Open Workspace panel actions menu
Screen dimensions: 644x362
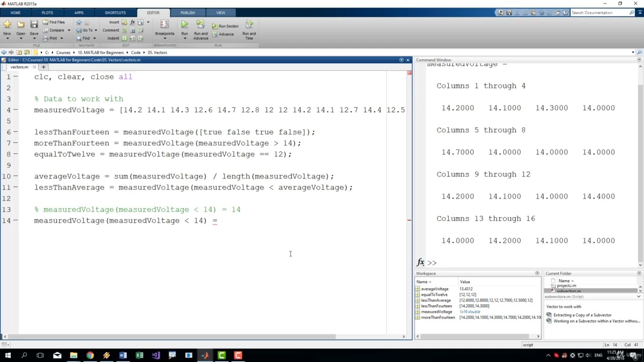[537, 274]
